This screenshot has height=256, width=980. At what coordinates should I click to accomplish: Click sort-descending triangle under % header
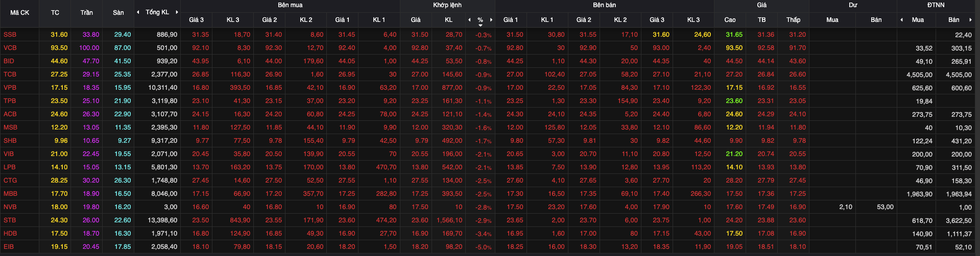(480, 25)
